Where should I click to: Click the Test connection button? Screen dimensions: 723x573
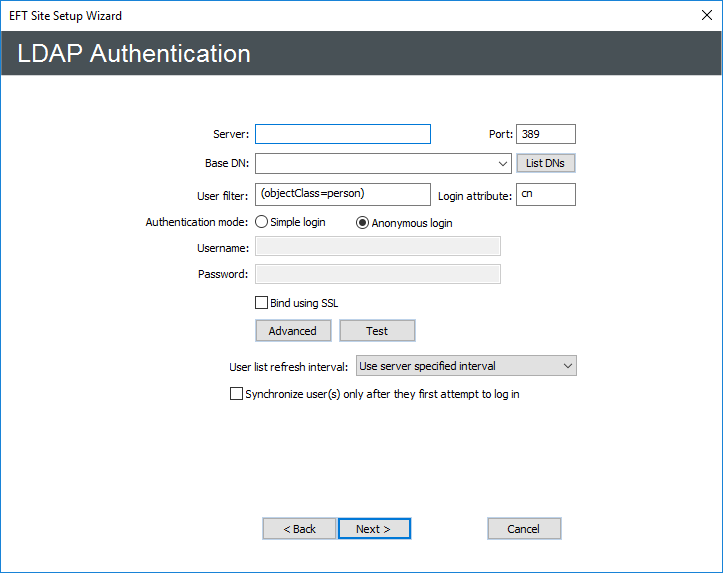[x=377, y=331]
